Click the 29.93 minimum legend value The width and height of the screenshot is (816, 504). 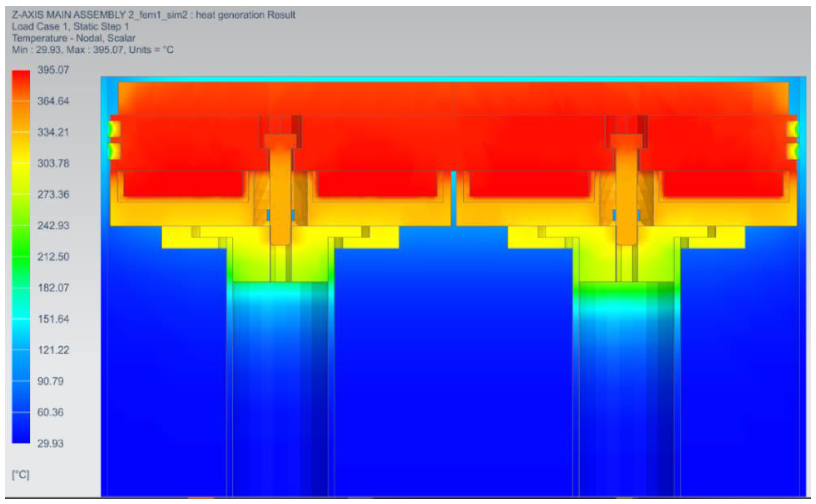50,443
